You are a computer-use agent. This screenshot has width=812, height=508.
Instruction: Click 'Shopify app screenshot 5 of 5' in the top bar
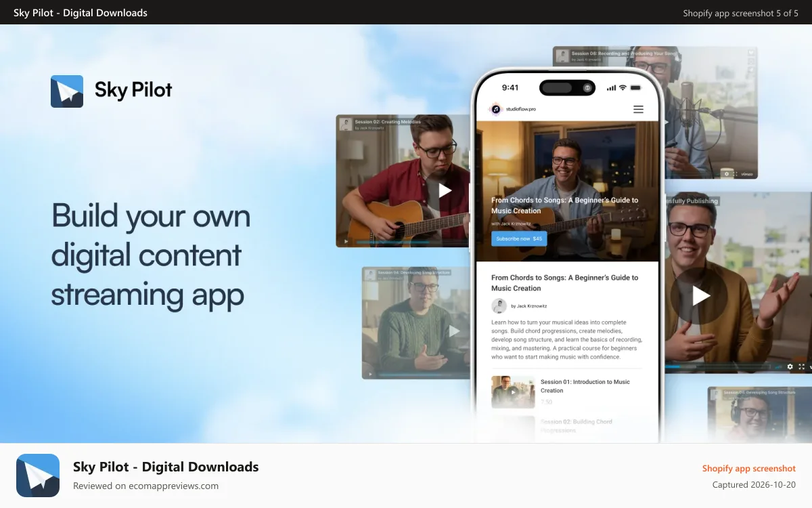point(740,13)
